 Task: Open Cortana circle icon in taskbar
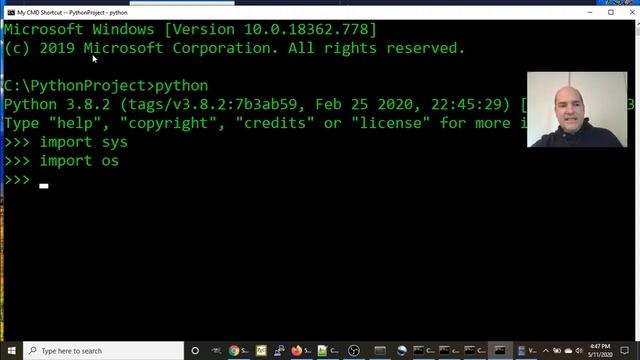[x=195, y=351]
